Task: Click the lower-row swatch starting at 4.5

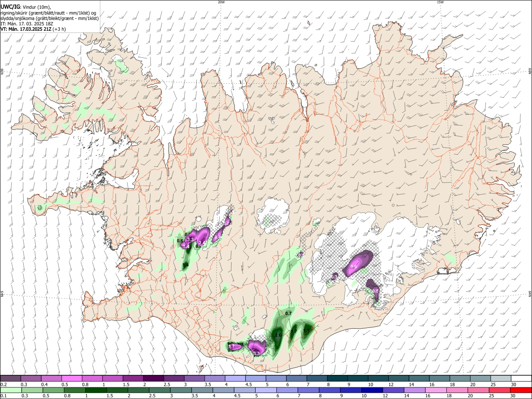Action: pos(244,390)
